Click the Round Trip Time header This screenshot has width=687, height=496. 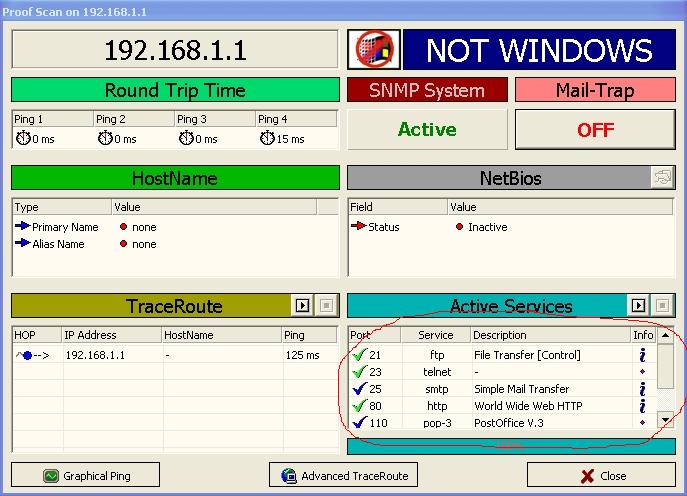(x=175, y=90)
